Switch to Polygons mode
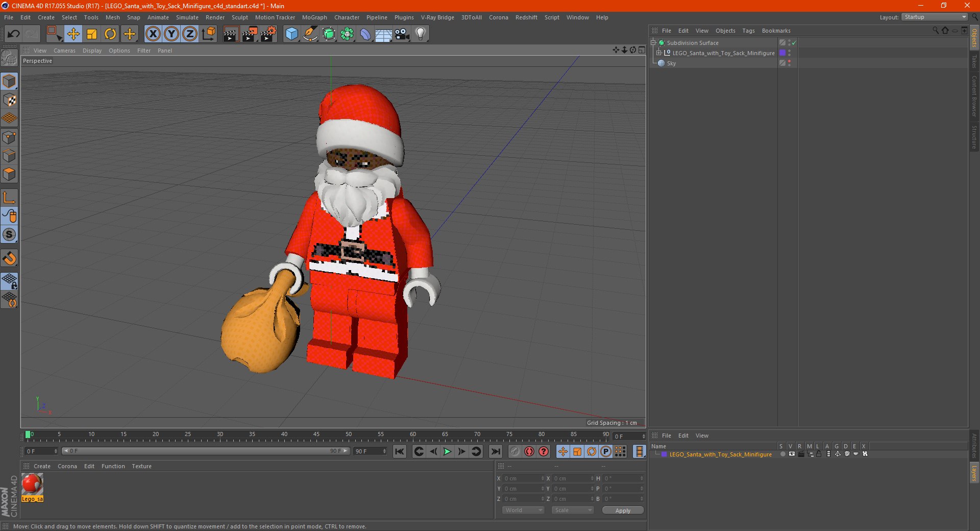Image resolution: width=980 pixels, height=531 pixels. coord(9,174)
